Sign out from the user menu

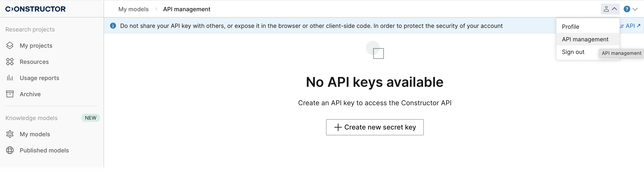(573, 52)
